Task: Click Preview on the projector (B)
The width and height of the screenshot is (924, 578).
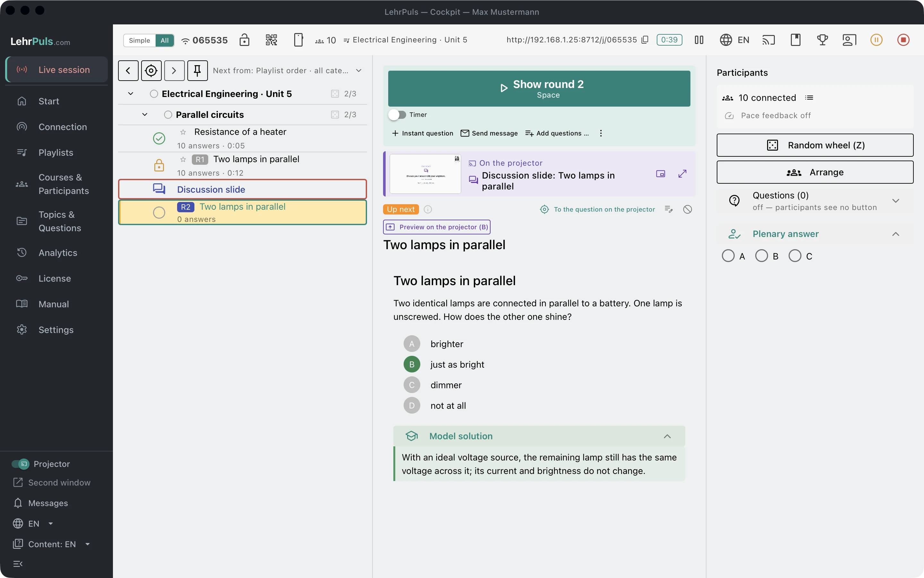Action: [x=437, y=227]
